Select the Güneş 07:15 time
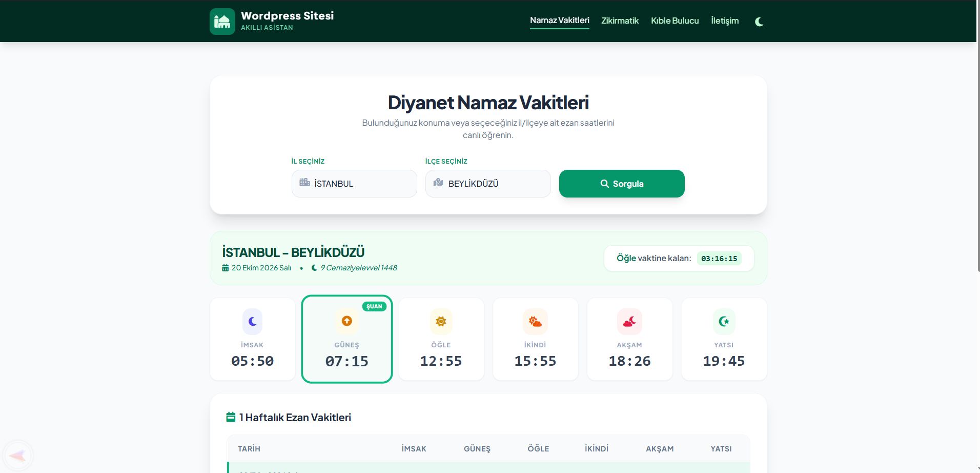 (x=347, y=362)
